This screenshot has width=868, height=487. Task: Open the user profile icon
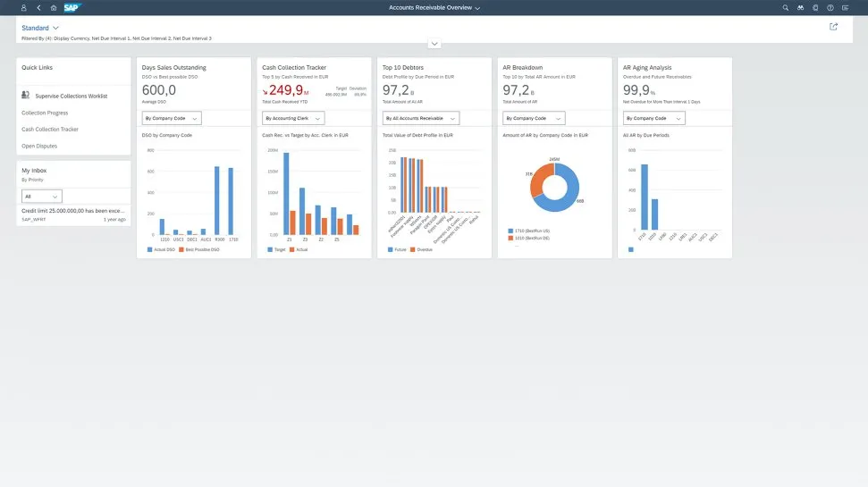24,7
